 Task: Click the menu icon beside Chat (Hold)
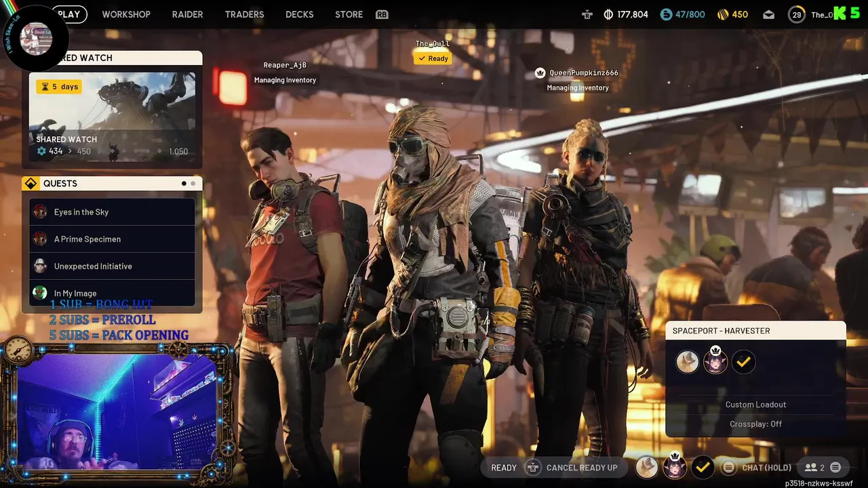tap(729, 468)
